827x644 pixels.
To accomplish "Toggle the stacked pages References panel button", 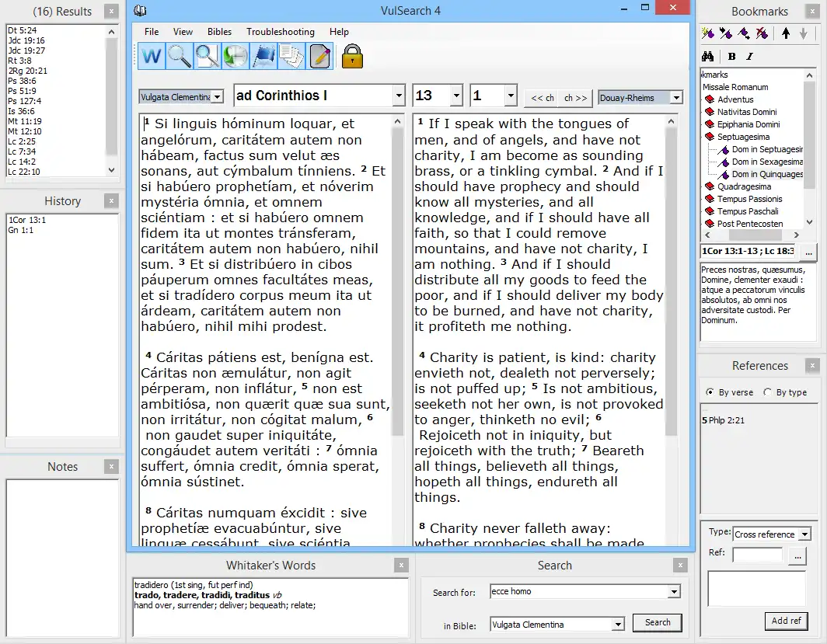I will point(291,56).
